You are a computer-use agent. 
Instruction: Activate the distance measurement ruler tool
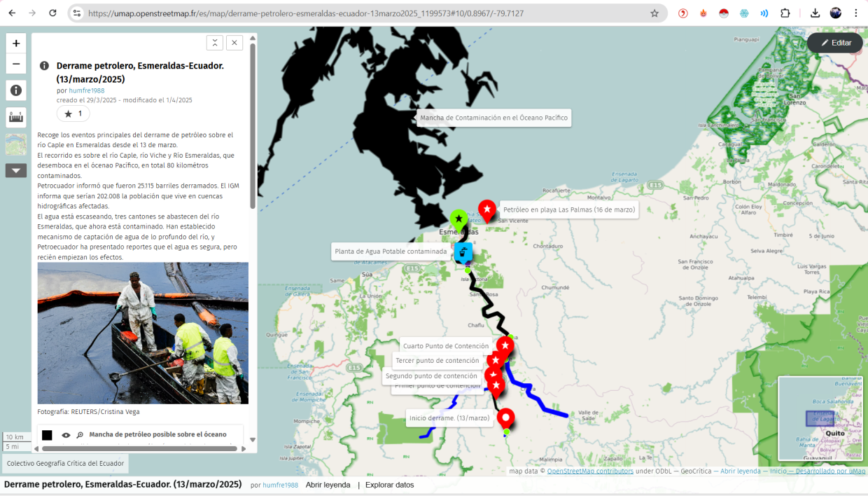tap(16, 117)
